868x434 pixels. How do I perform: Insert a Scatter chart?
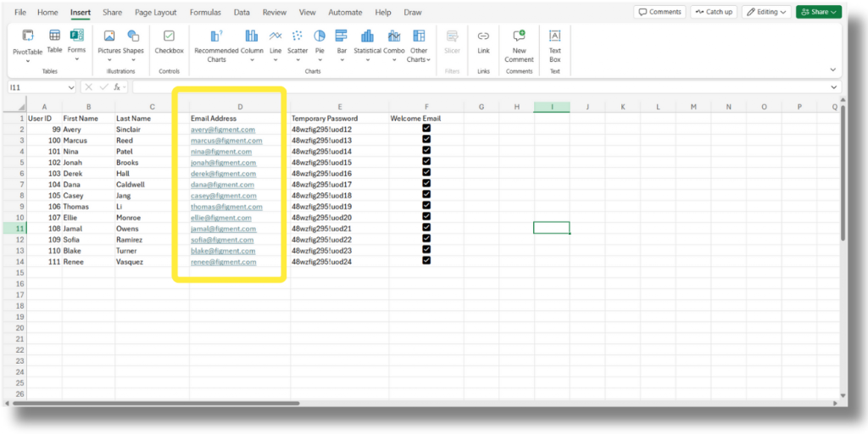298,42
